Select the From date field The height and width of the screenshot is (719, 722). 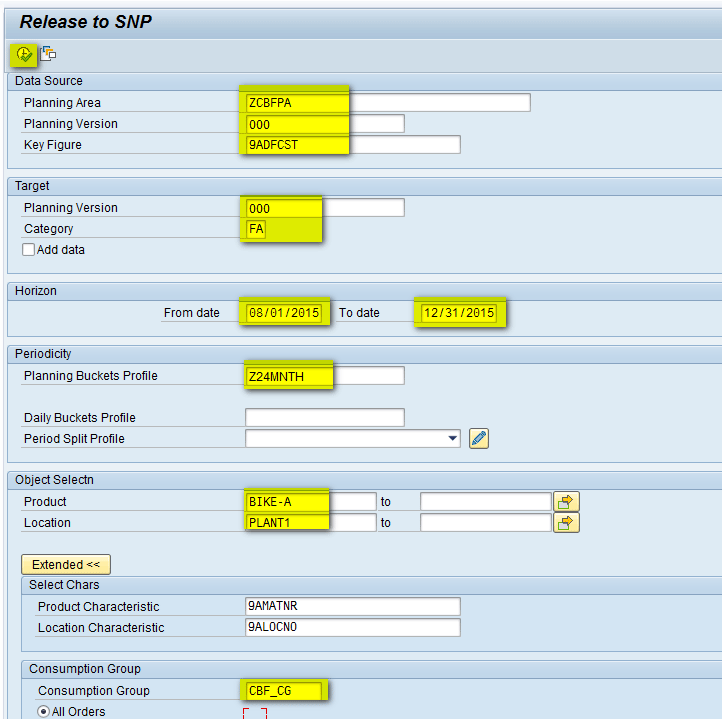coord(284,313)
